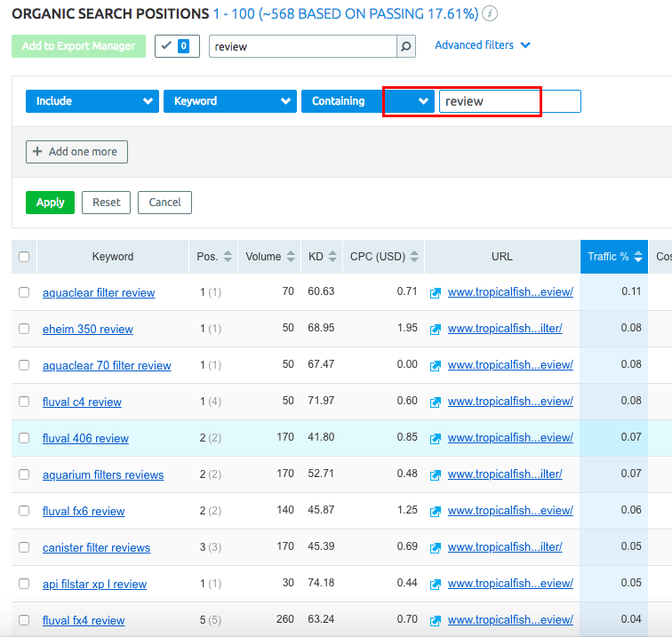Click KD value 60.63

[321, 291]
